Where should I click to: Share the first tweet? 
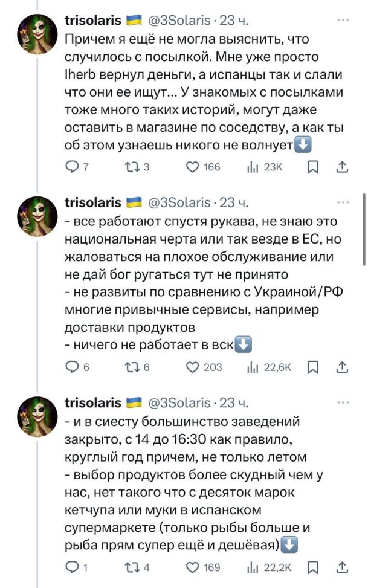pos(341,167)
